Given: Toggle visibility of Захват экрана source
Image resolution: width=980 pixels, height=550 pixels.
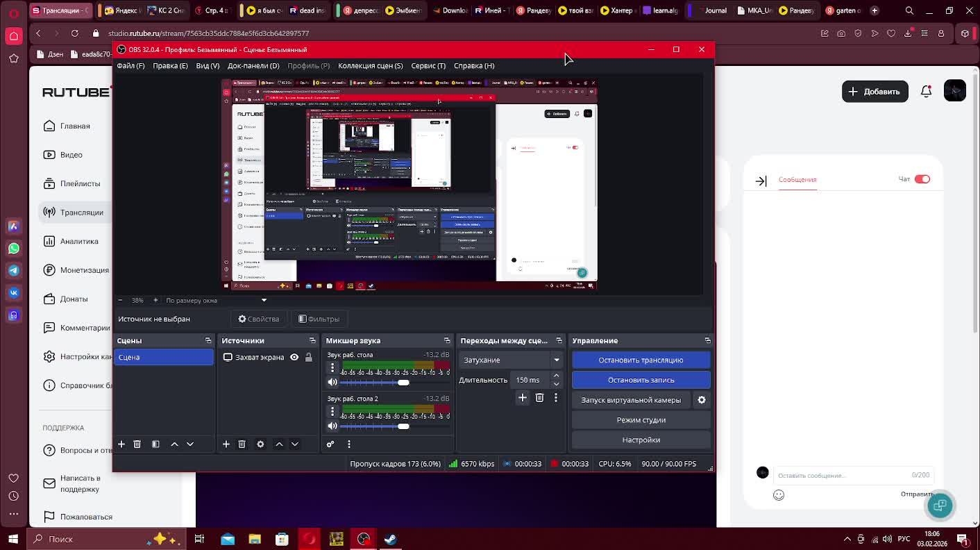Looking at the screenshot, I should (294, 358).
